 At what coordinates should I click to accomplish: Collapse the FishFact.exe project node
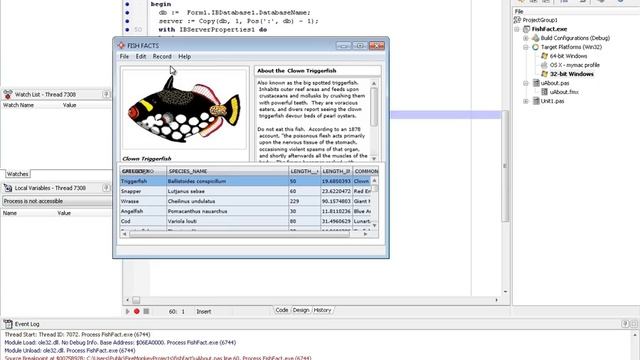(517, 29)
